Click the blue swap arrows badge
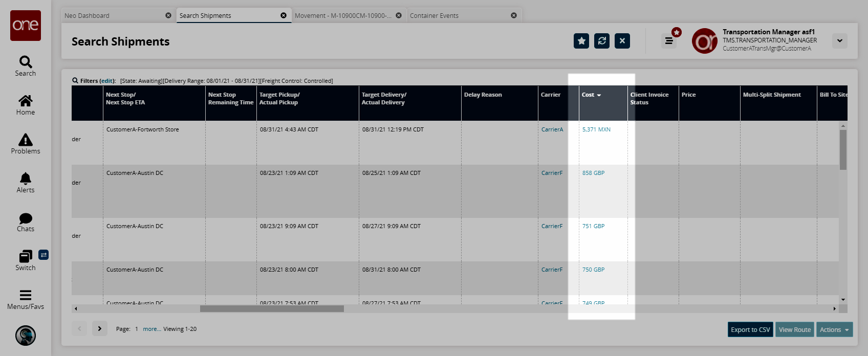 coord(44,255)
